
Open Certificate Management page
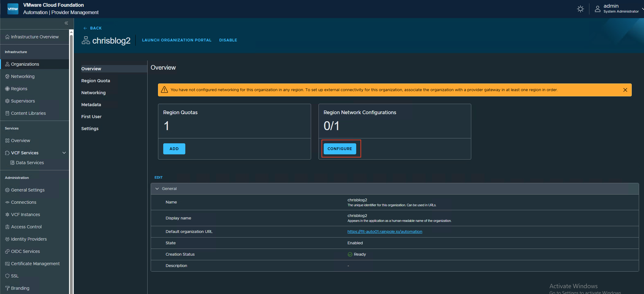[35, 264]
